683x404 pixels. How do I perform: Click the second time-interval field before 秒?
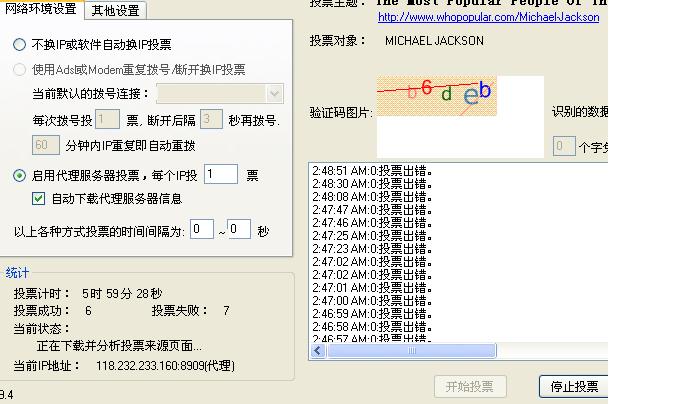(x=239, y=230)
